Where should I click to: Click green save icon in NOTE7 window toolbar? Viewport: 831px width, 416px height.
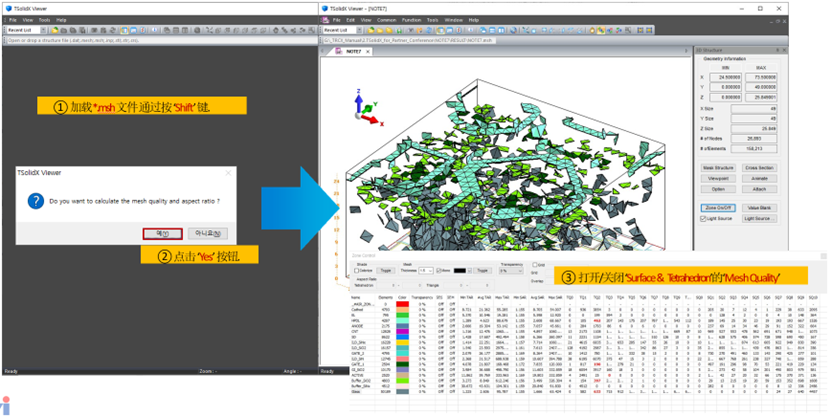point(399,30)
